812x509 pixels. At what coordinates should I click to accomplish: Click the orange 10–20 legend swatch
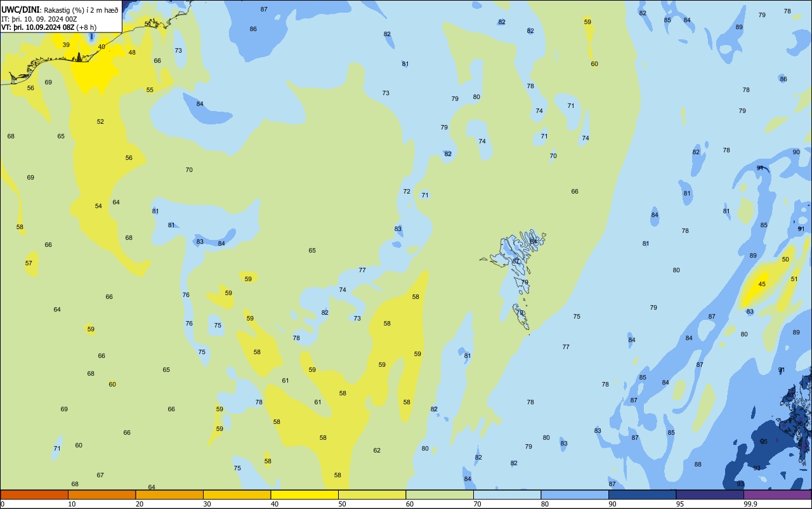tap(101, 494)
